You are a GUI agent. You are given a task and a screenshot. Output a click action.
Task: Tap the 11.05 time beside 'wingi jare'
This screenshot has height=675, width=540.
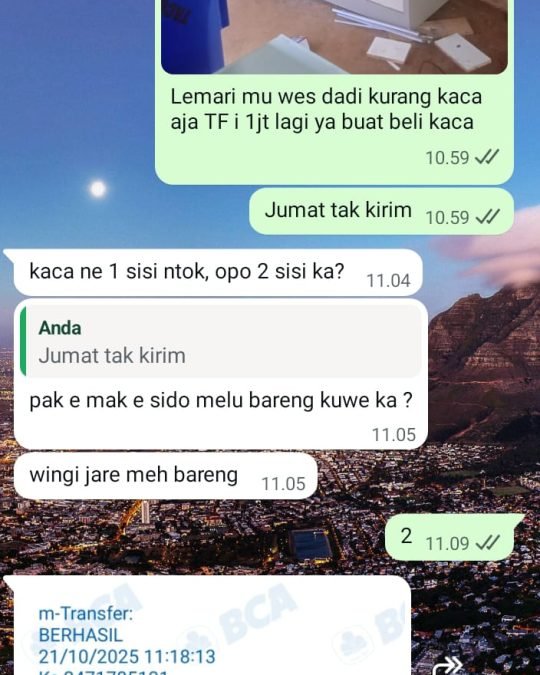click(284, 483)
